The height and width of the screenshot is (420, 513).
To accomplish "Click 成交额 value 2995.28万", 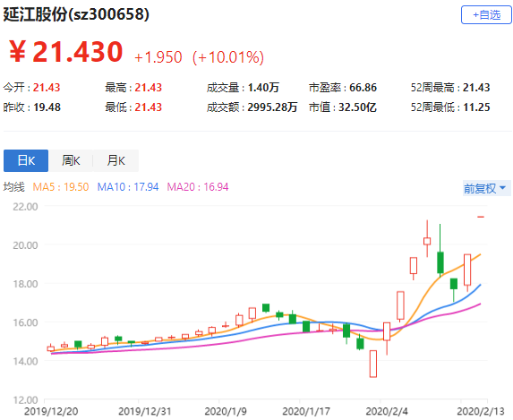I will pyautogui.click(x=272, y=107).
